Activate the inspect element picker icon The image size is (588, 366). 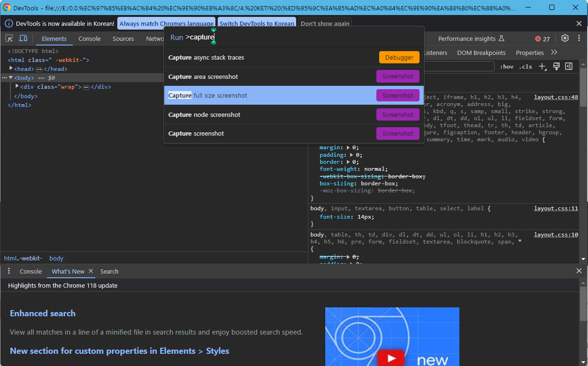(9, 38)
